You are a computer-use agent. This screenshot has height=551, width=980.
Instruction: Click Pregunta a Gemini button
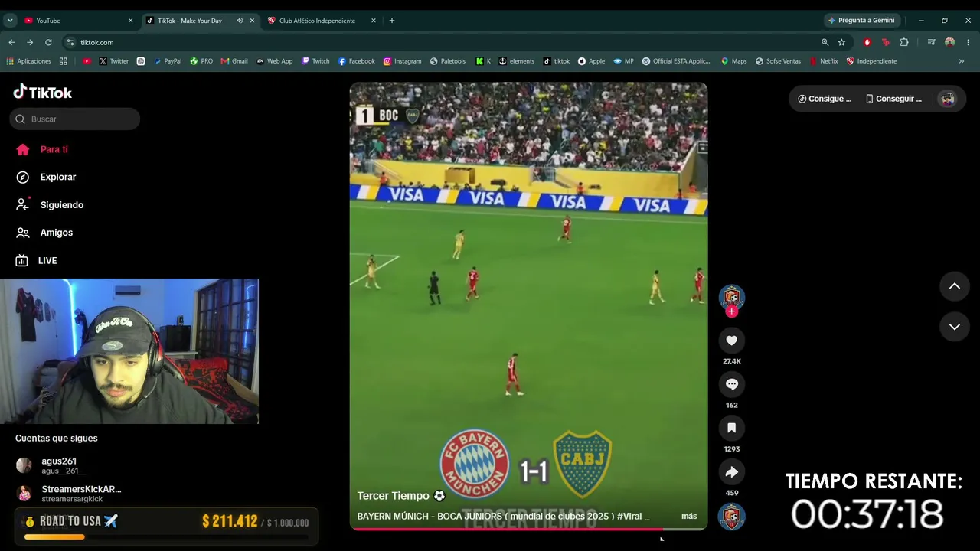861,21
